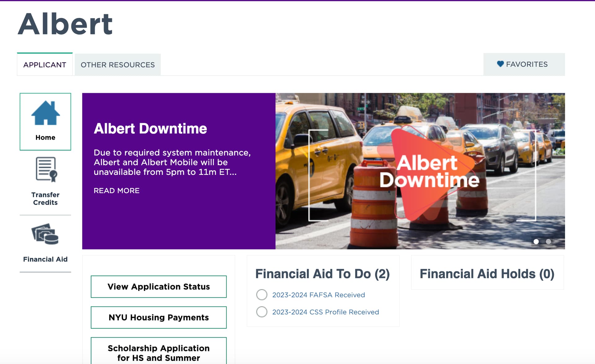Toggle the 2023-2024 FAFSA Received circle

(x=262, y=295)
